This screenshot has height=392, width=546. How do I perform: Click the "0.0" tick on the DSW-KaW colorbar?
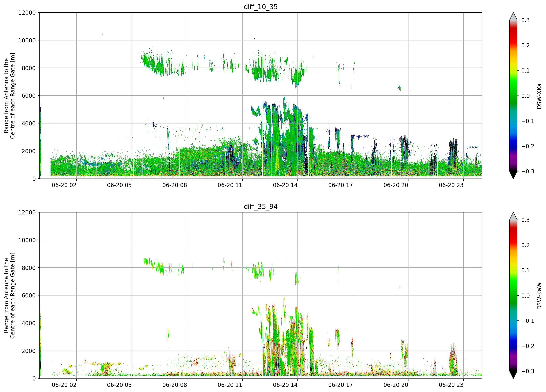[525, 296]
